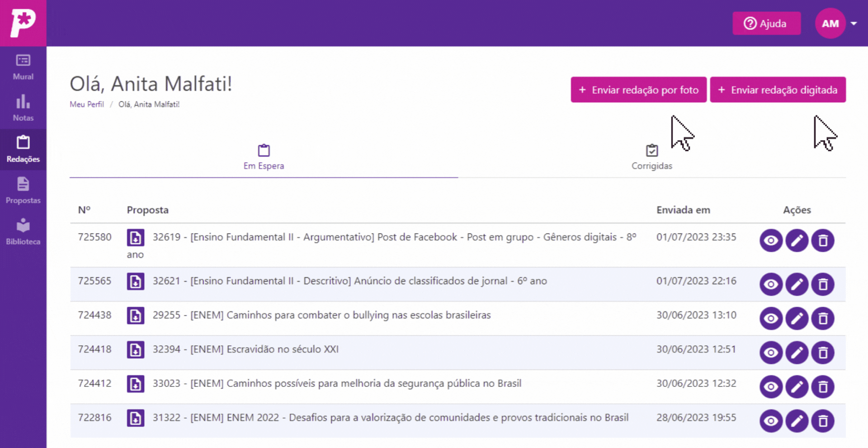
Task: Click document icon for proposal 32621
Action: (135, 281)
